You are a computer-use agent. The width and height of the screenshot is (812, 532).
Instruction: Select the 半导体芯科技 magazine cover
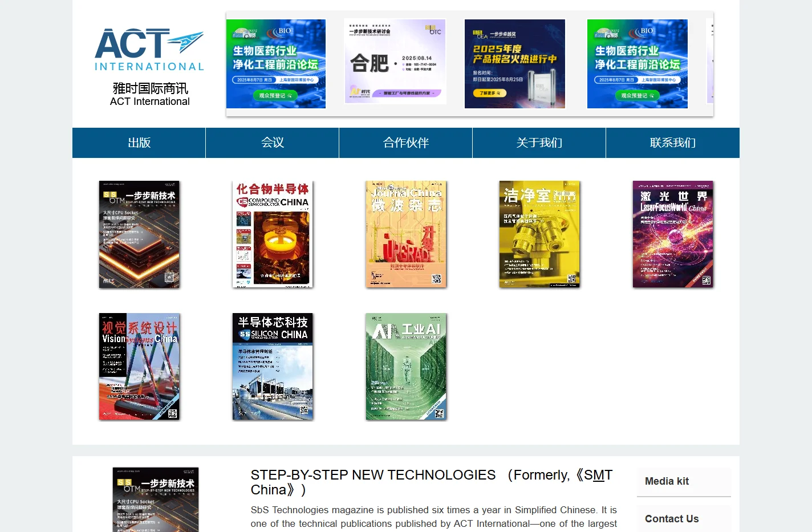(x=273, y=367)
